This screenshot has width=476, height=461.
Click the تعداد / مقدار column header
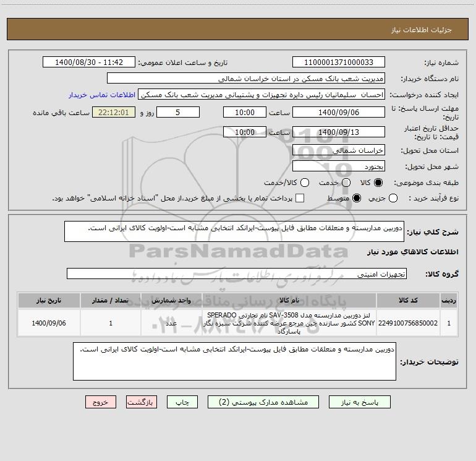pyautogui.click(x=111, y=301)
